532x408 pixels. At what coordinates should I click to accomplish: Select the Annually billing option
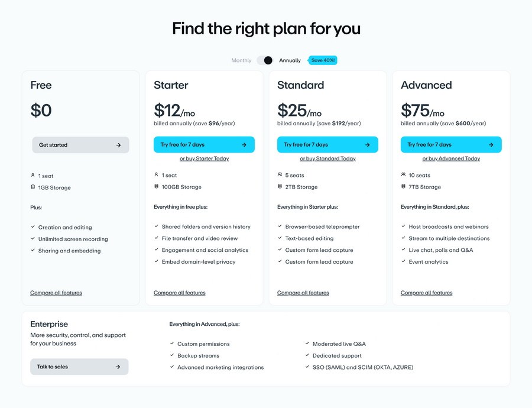pyautogui.click(x=290, y=60)
